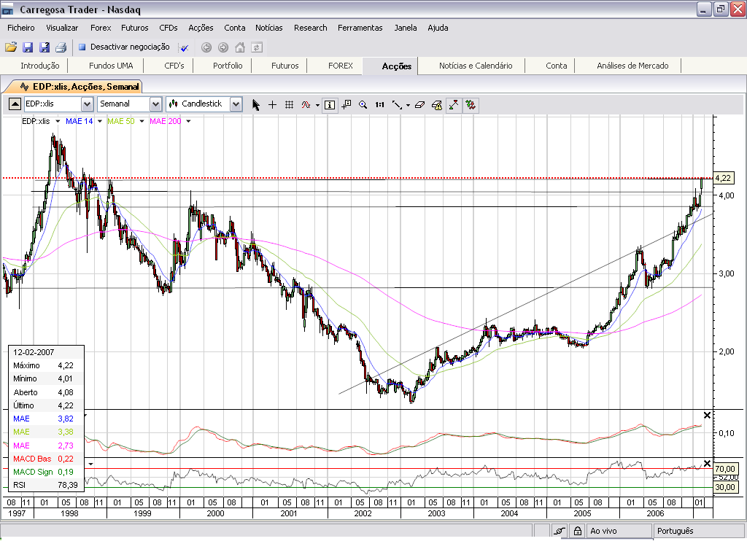
Task: Click the eraser tool on chart toolbar
Action: pyautogui.click(x=419, y=104)
